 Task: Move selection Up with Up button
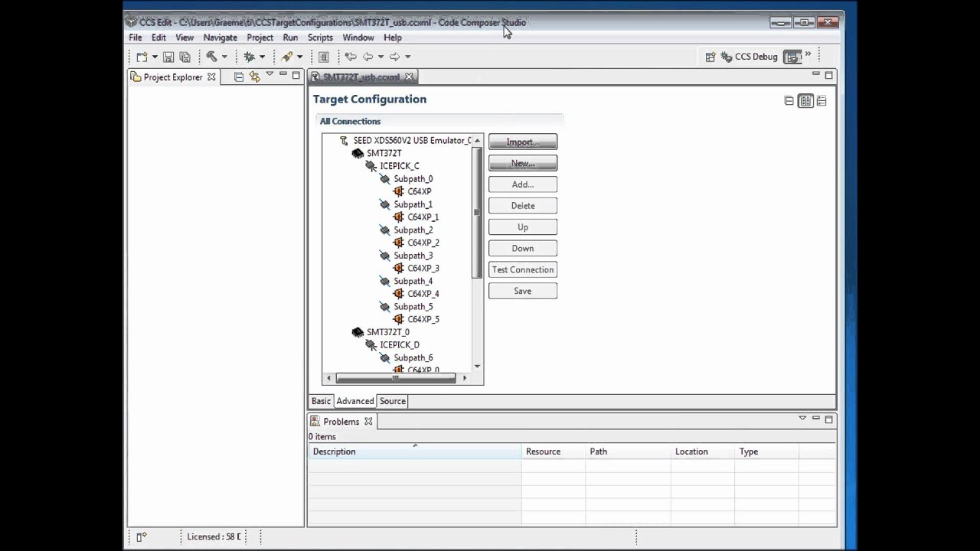pos(523,227)
